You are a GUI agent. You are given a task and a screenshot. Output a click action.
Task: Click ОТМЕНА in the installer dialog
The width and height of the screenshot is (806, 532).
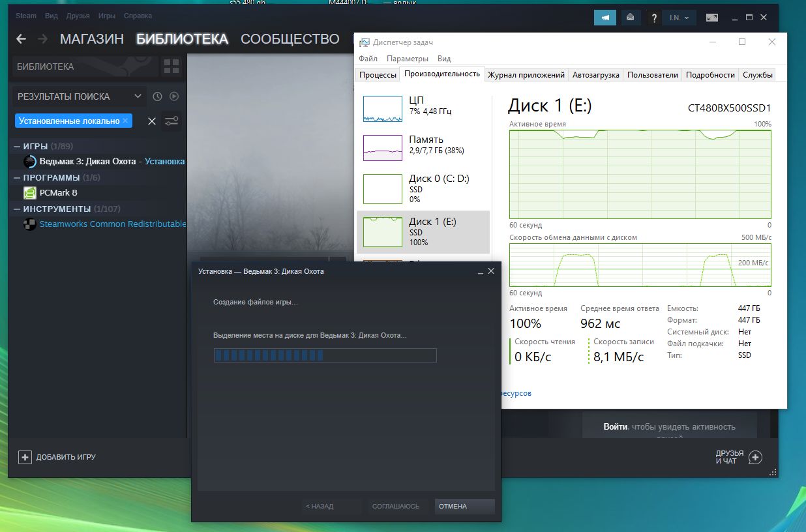point(465,507)
